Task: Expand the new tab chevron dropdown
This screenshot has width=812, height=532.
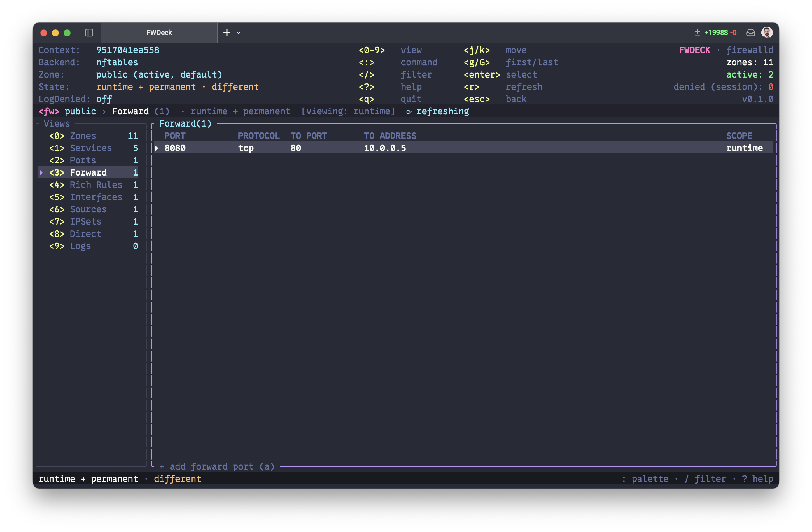Action: click(x=239, y=33)
